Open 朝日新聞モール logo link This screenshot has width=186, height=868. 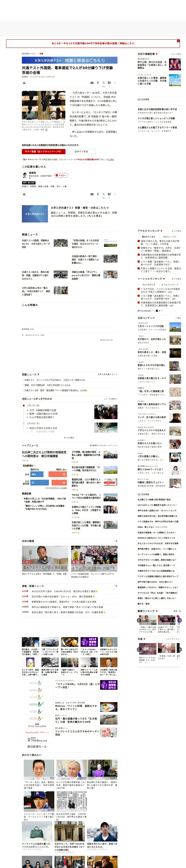tap(37, 747)
